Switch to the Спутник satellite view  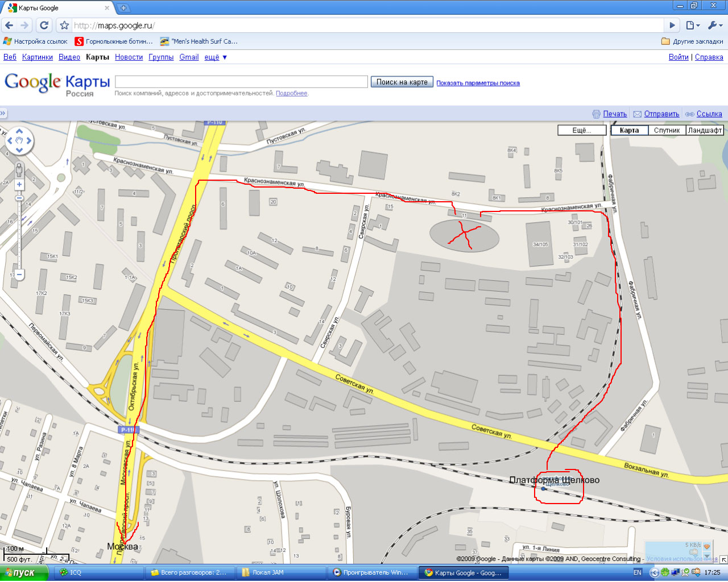pyautogui.click(x=667, y=130)
